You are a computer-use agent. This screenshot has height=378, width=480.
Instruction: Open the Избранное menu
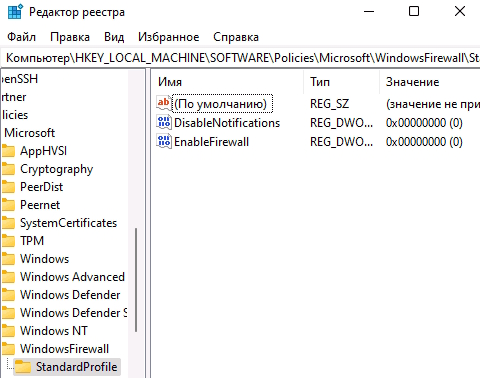click(x=169, y=37)
